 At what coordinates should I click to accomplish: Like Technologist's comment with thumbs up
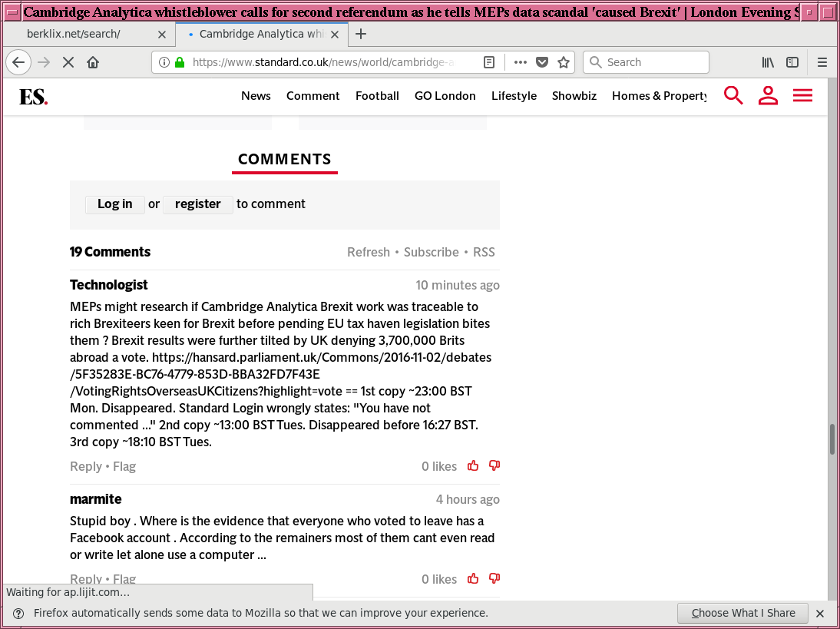pyautogui.click(x=472, y=465)
